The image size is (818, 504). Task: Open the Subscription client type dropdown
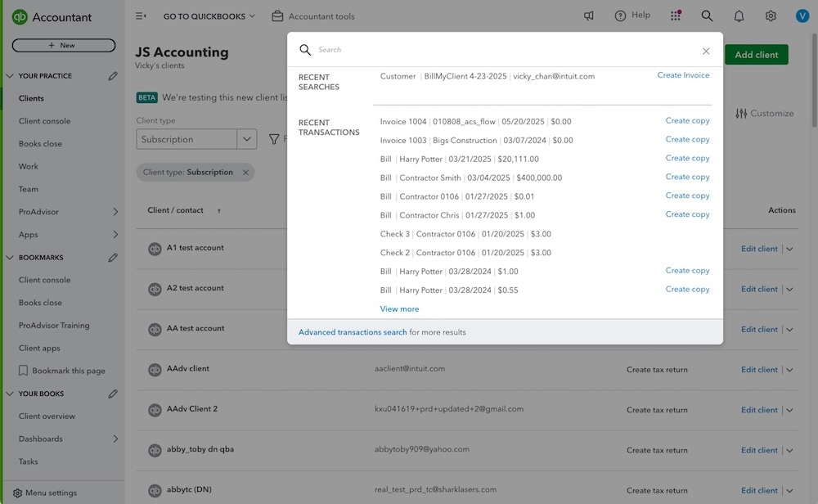246,139
